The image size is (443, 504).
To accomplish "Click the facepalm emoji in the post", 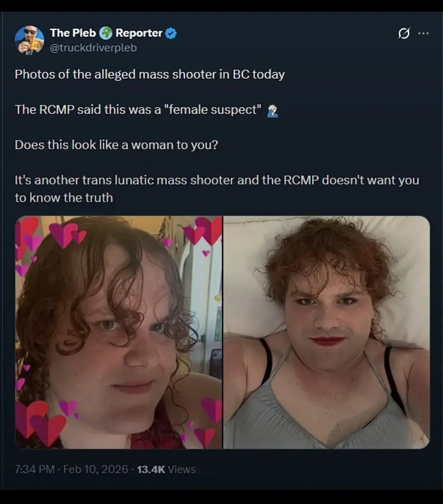I will click(x=272, y=111).
